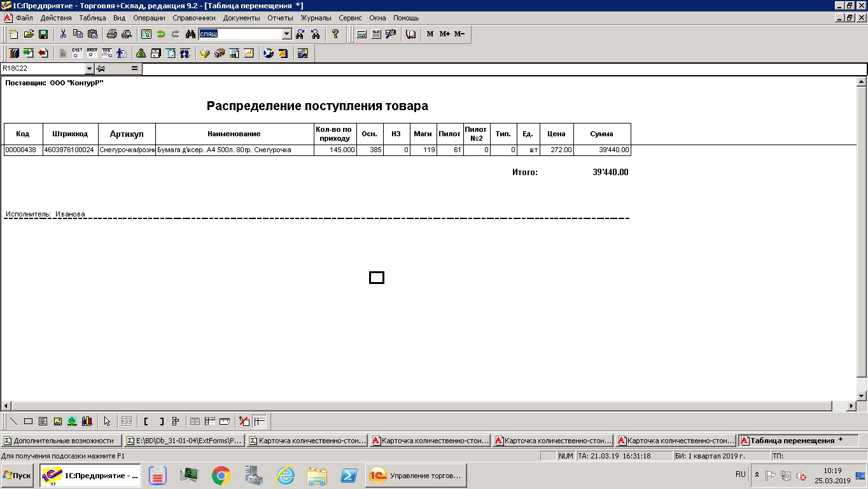
Task: Click the binoculars Find icon
Action: click(190, 34)
